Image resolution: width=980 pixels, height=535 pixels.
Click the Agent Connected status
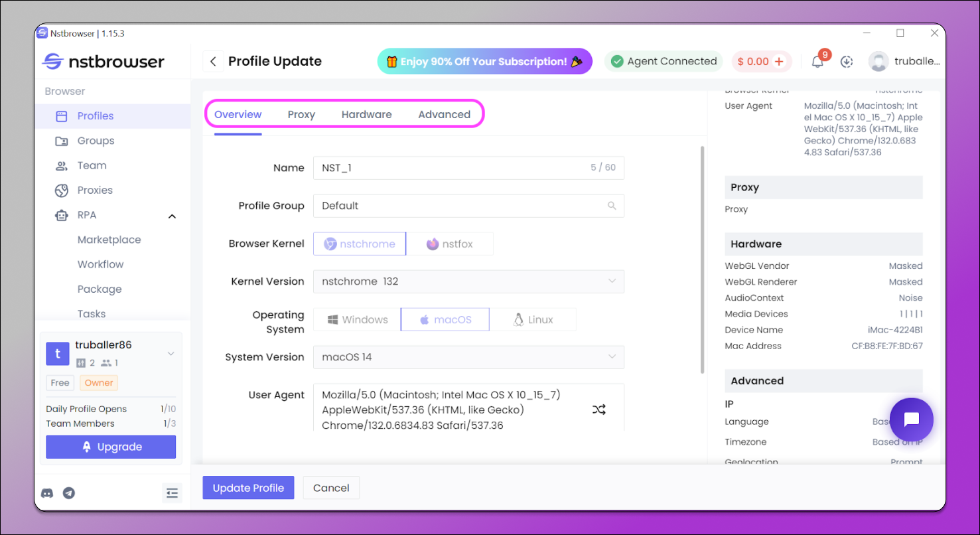pos(664,62)
